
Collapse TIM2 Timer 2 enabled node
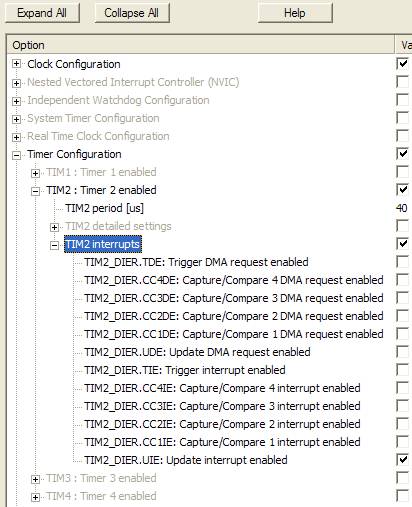(x=35, y=191)
